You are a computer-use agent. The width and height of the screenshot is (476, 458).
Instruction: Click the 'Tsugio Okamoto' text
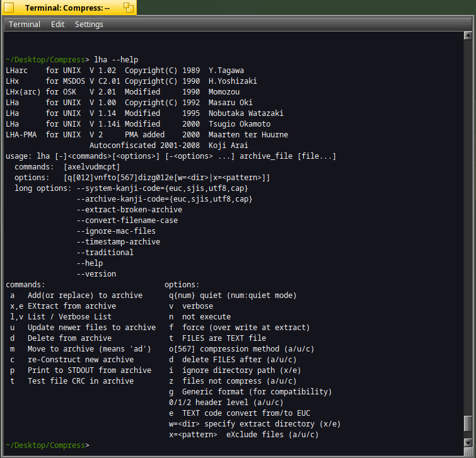(240, 123)
